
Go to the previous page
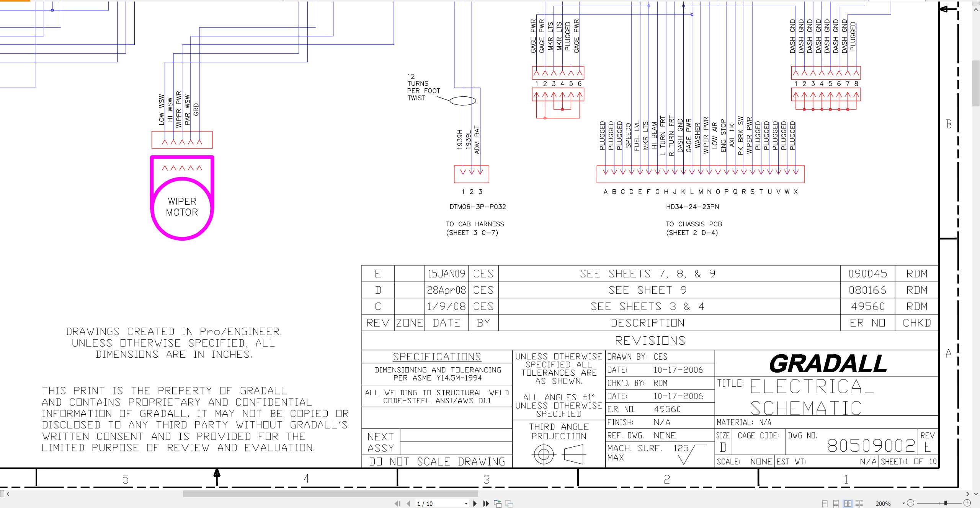point(408,503)
